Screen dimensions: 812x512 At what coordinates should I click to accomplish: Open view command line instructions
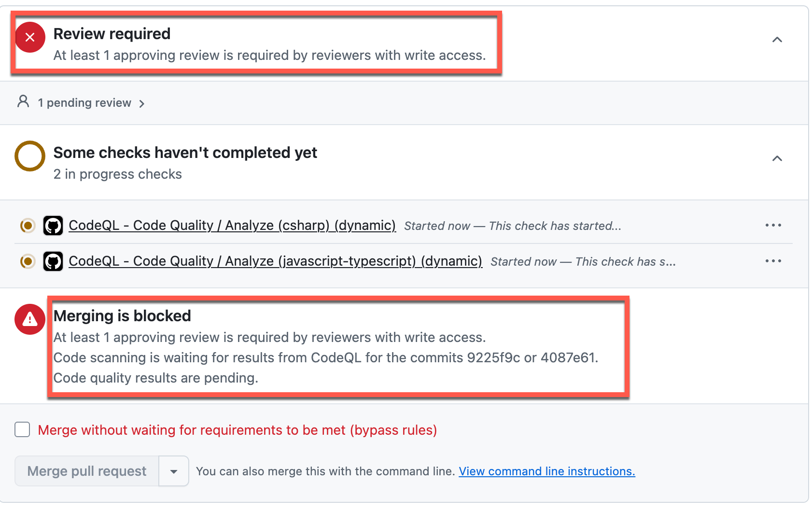(546, 471)
